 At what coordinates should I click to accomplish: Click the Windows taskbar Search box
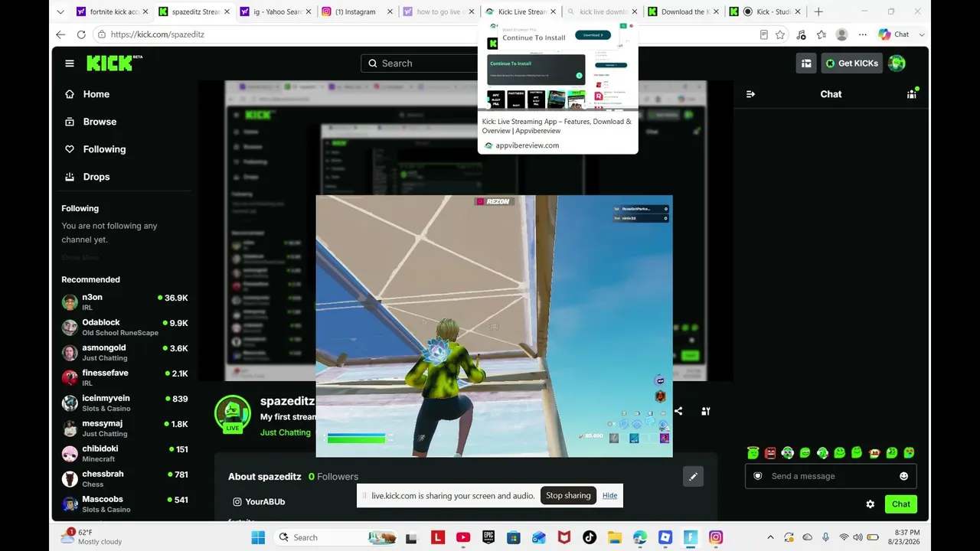[336, 537]
